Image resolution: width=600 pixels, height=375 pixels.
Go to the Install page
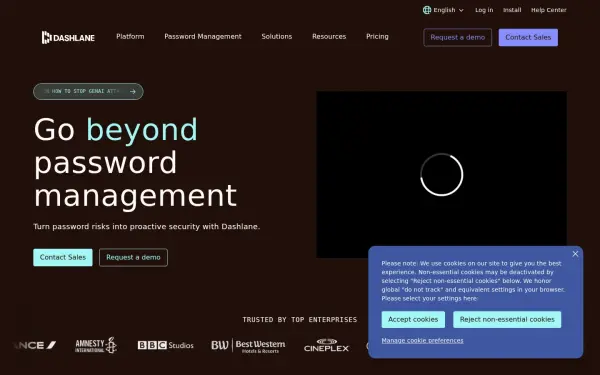512,10
